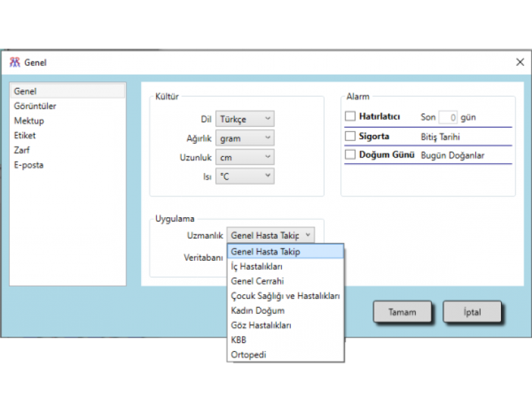Confirm settings with the Tamam button
Image resolution: width=532 pixels, height=399 pixels.
click(x=402, y=312)
